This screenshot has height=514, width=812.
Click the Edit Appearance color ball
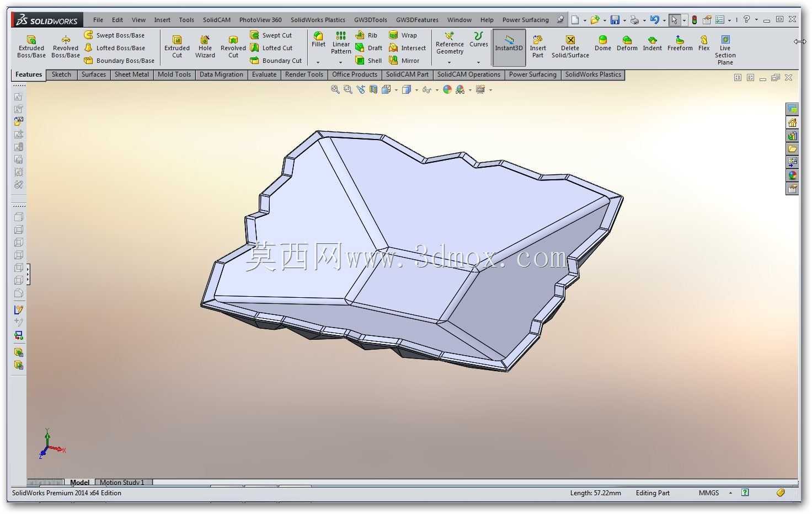click(x=447, y=89)
